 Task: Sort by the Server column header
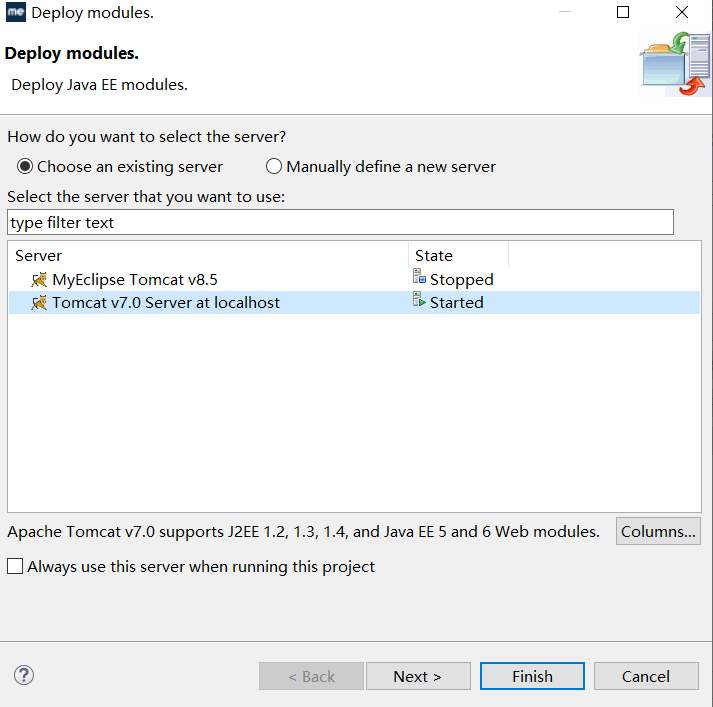(x=207, y=256)
